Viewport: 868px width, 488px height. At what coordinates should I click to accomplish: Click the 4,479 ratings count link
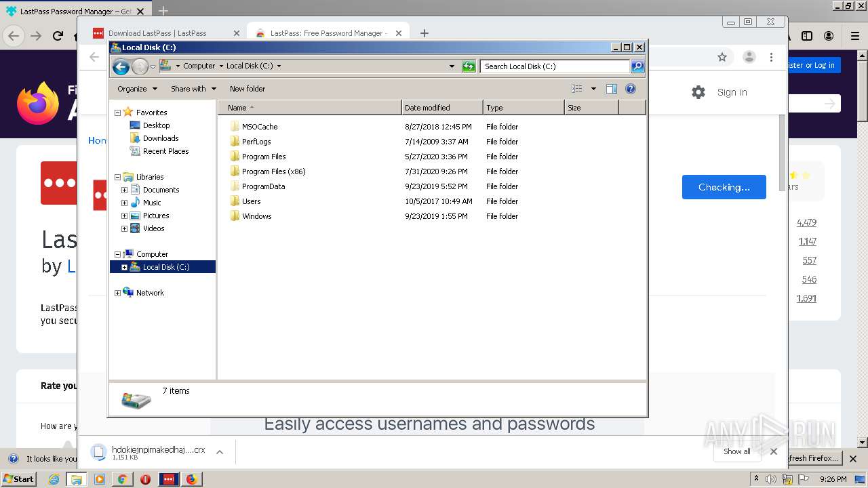(806, 222)
